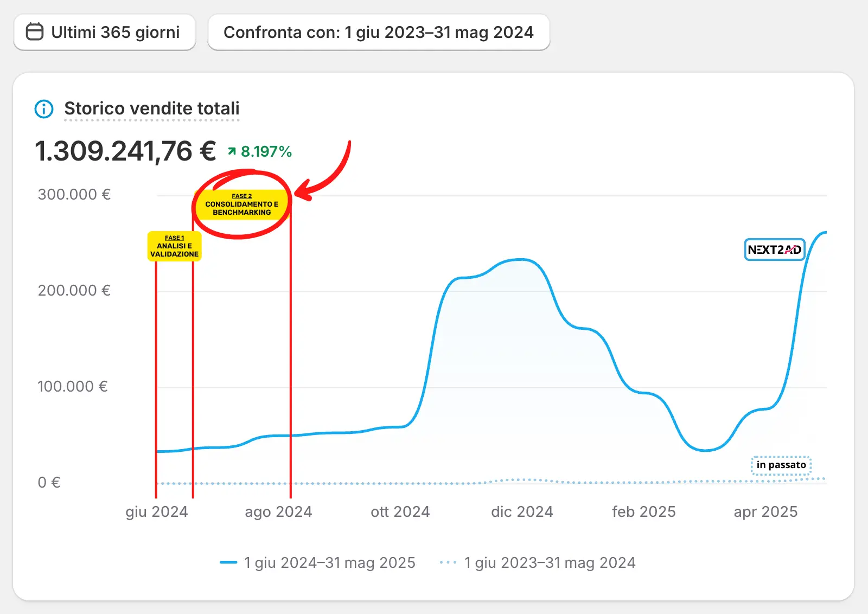868x614 pixels.
Task: Open the Confronta con comparison period selector
Action: coord(378,33)
